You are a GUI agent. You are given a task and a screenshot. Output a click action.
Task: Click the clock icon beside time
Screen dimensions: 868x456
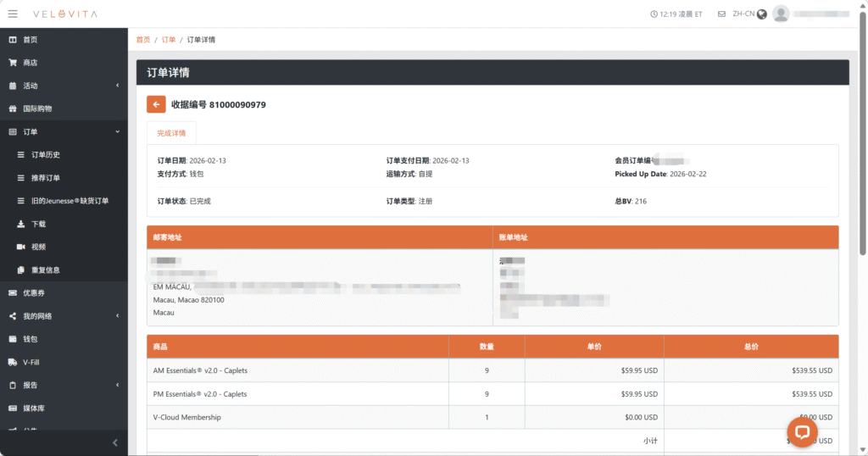(x=654, y=14)
